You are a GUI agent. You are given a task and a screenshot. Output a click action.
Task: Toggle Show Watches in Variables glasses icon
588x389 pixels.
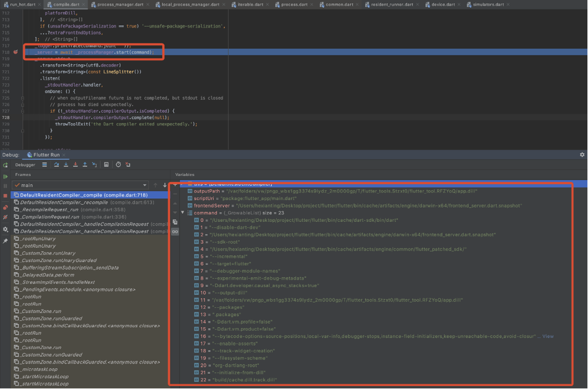pos(175,232)
